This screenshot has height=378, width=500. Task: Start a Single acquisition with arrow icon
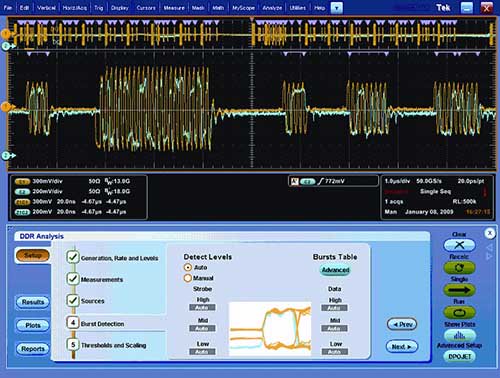[x=459, y=290]
